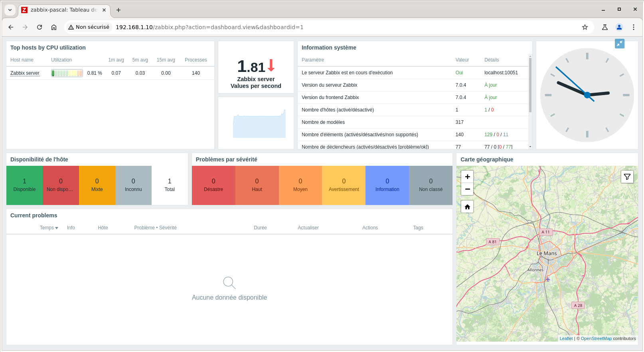Open the map severity filter
The height and width of the screenshot is (352, 644).
(x=627, y=177)
